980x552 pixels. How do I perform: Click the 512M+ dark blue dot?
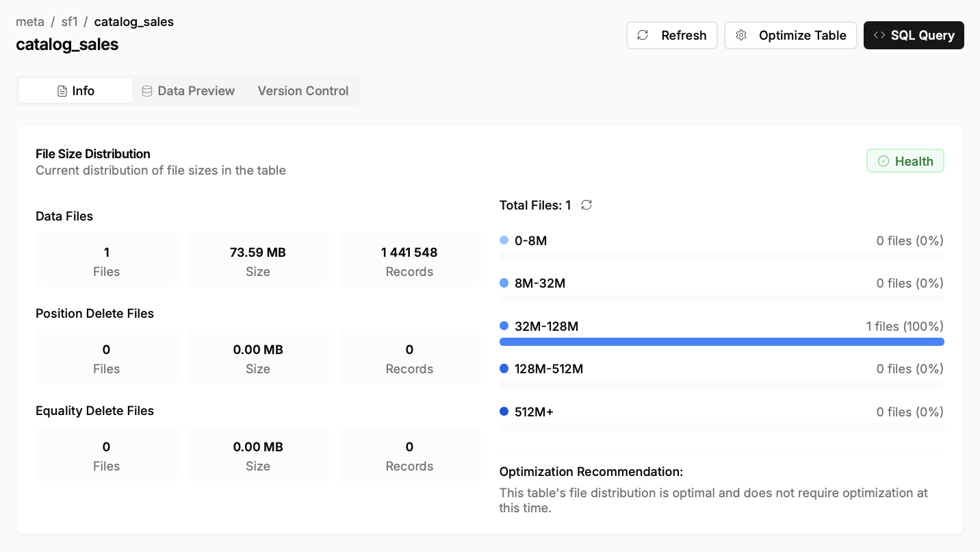(x=504, y=412)
